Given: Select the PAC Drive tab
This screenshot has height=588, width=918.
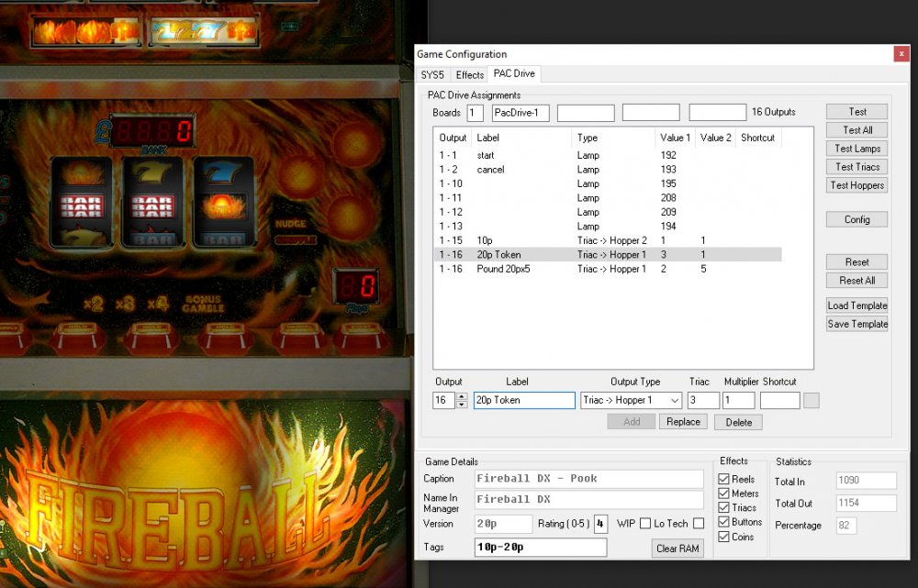Looking at the screenshot, I should click(514, 73).
